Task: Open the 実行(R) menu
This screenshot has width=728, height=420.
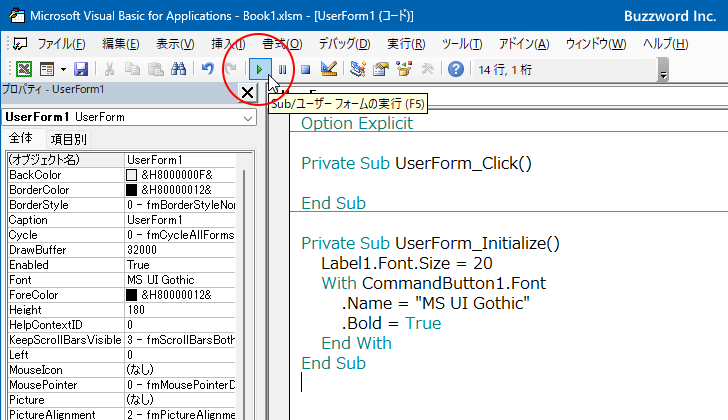Action: coord(406,44)
